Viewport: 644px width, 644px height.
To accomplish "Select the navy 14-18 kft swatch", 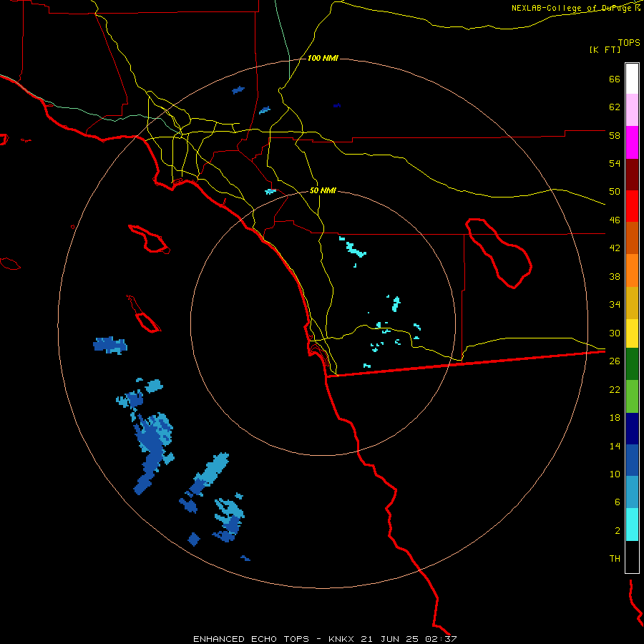I will pyautogui.click(x=632, y=429).
